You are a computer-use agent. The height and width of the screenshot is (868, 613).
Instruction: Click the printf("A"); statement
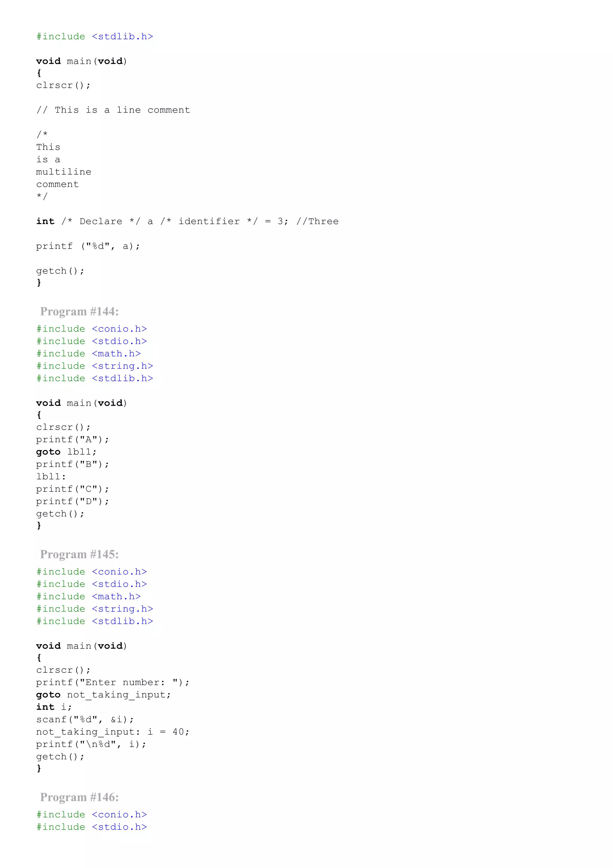tap(72, 440)
